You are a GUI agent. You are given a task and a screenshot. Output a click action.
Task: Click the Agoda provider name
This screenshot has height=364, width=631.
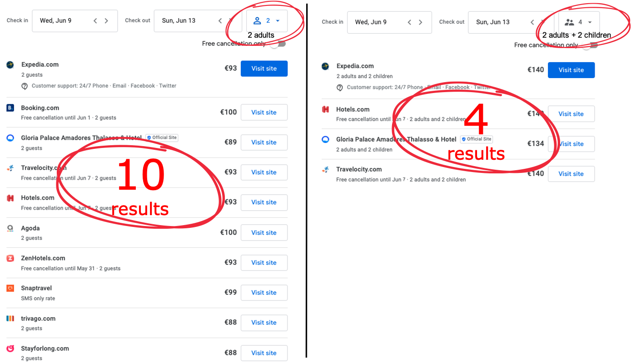point(30,228)
